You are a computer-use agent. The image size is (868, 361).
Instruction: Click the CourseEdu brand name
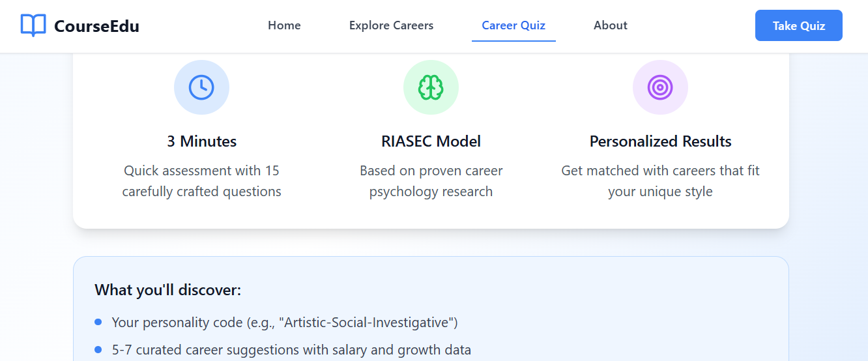[96, 26]
